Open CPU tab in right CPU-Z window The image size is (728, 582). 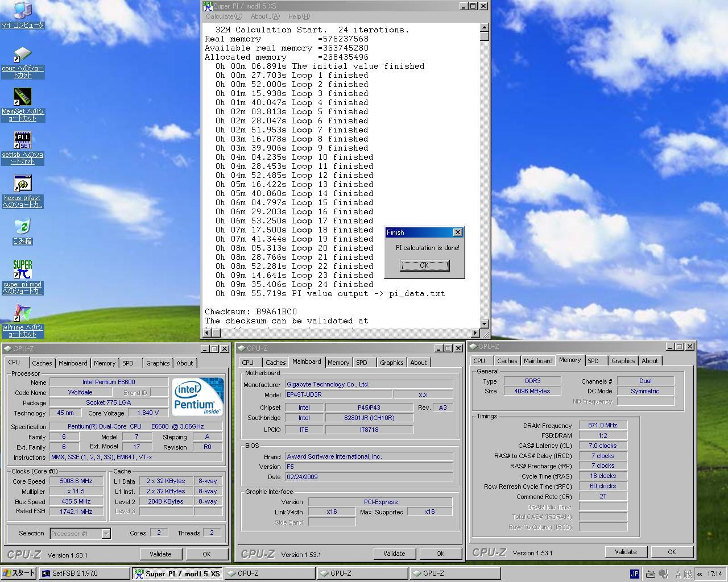tap(479, 361)
